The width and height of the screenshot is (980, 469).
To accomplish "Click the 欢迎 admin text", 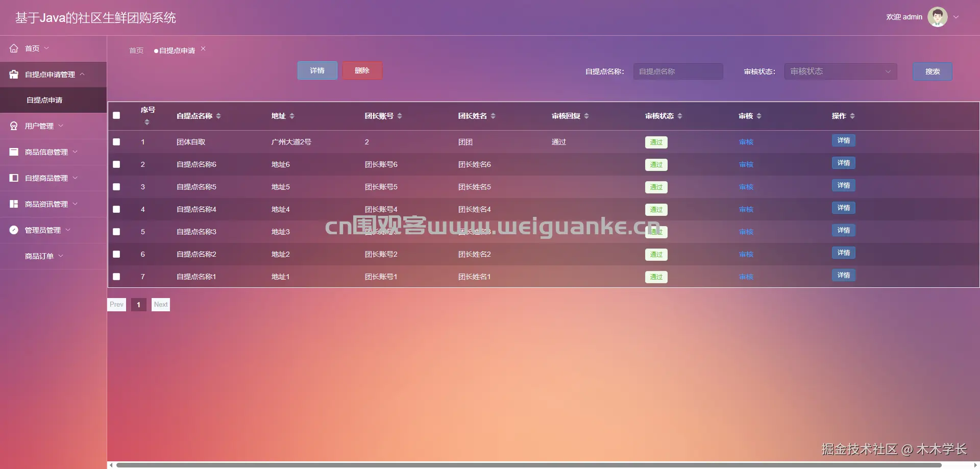I will coord(904,17).
